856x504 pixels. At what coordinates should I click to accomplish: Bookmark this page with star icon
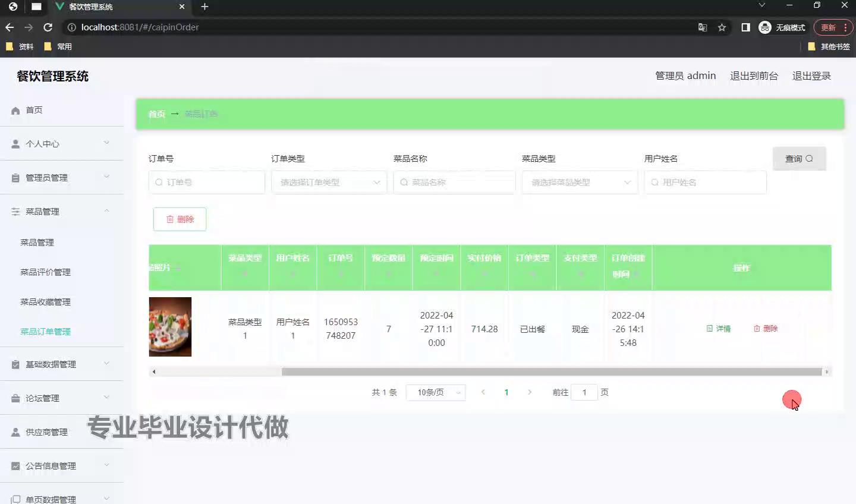[722, 27]
